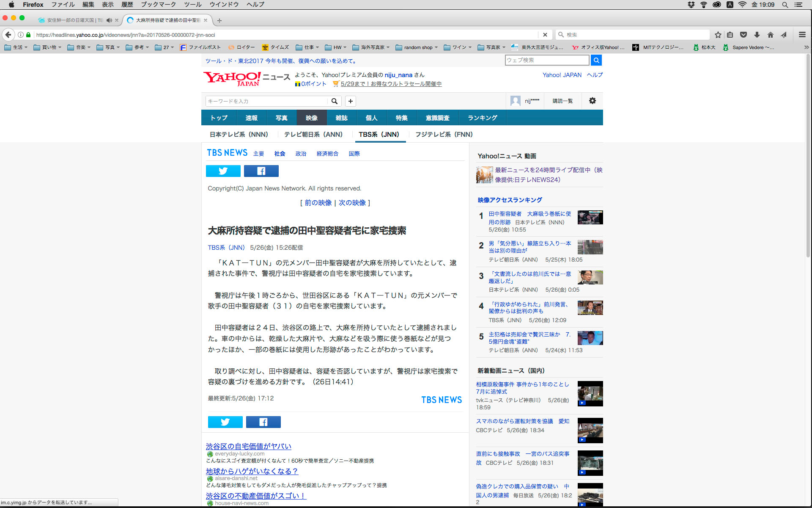Bookmark this page with the star icon
The height and width of the screenshot is (508, 812).
tap(718, 35)
